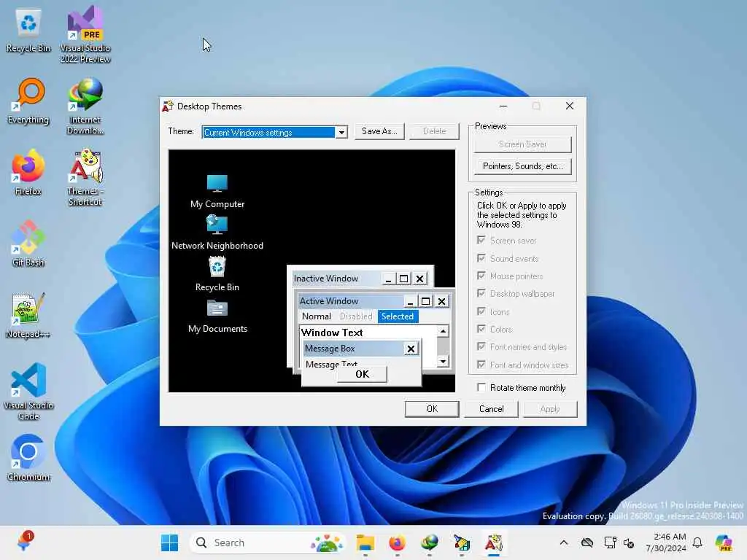Click the cloud sync tray icon
Image resolution: width=747 pixels, height=560 pixels.
point(587,542)
